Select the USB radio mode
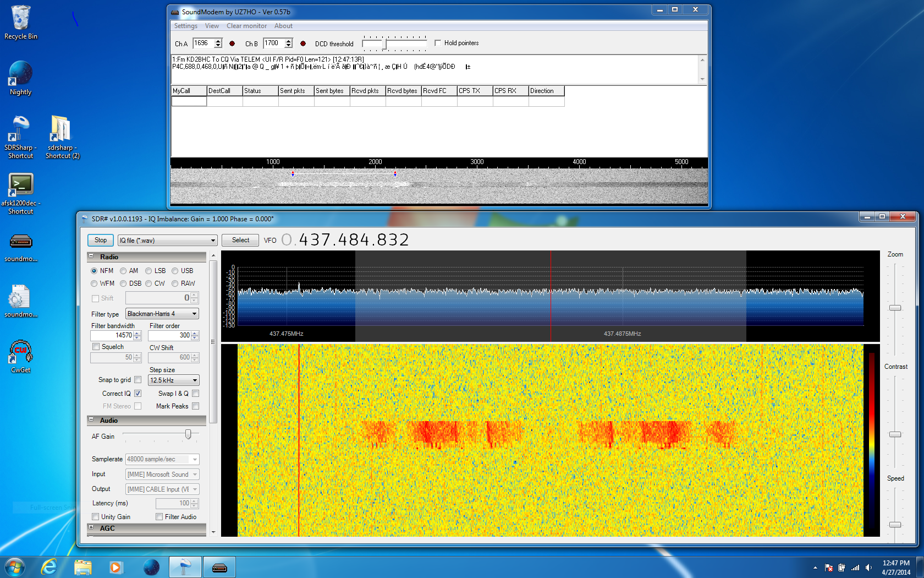This screenshot has height=578, width=924. coord(175,271)
